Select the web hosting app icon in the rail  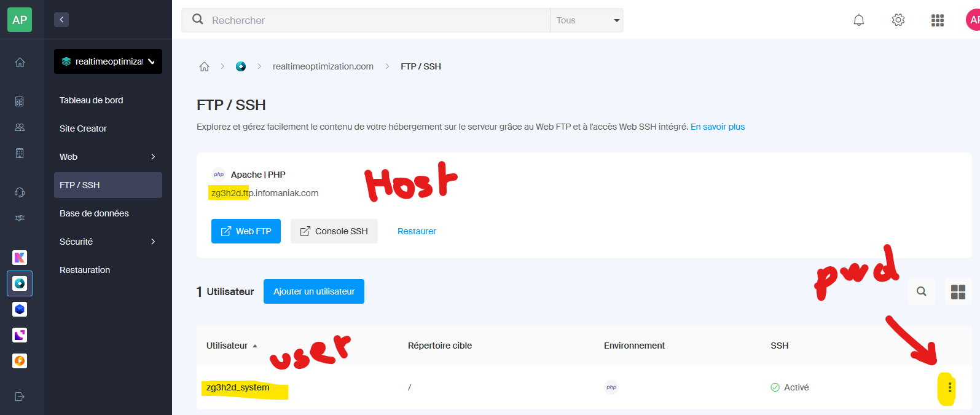[x=20, y=283]
